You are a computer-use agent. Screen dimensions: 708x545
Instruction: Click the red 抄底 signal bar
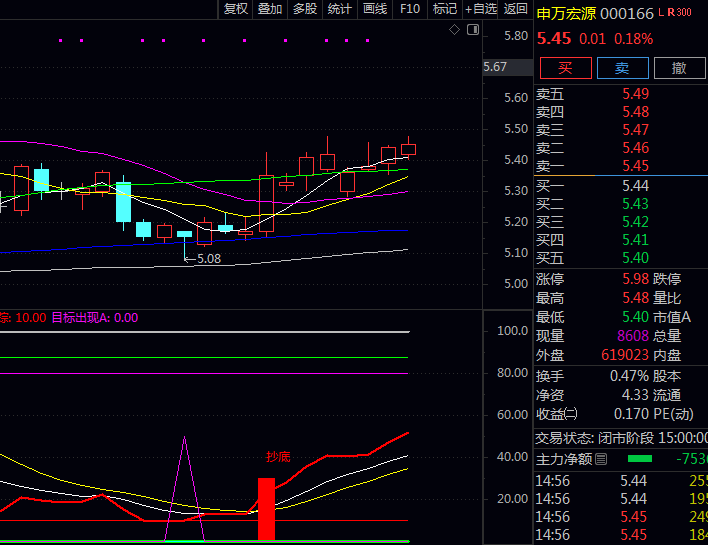click(x=266, y=508)
